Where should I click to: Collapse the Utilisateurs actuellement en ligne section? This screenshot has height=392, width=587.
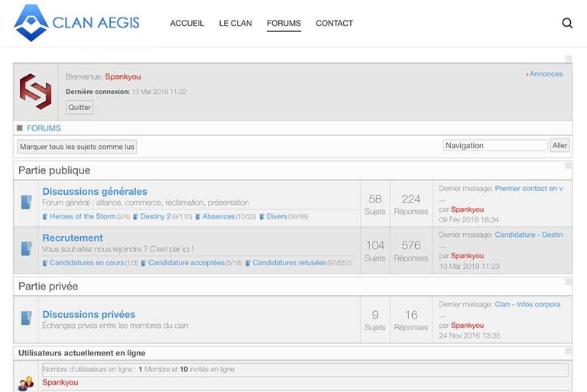(x=568, y=351)
